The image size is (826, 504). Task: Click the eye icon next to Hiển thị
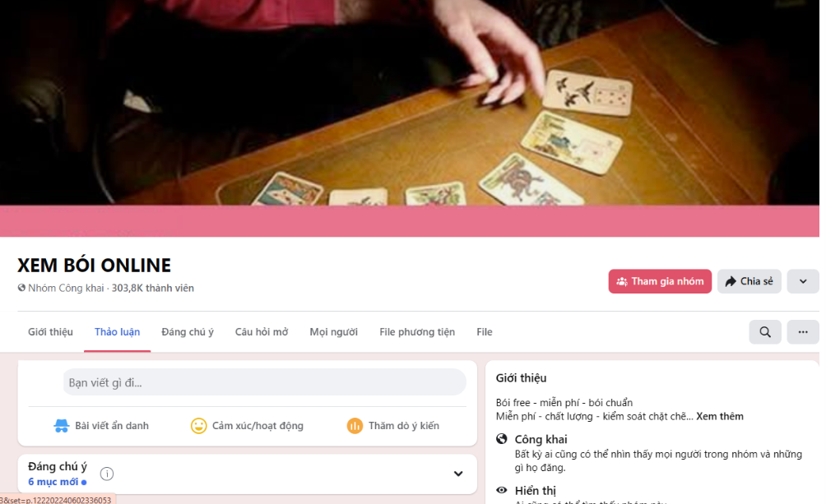tap(502, 490)
